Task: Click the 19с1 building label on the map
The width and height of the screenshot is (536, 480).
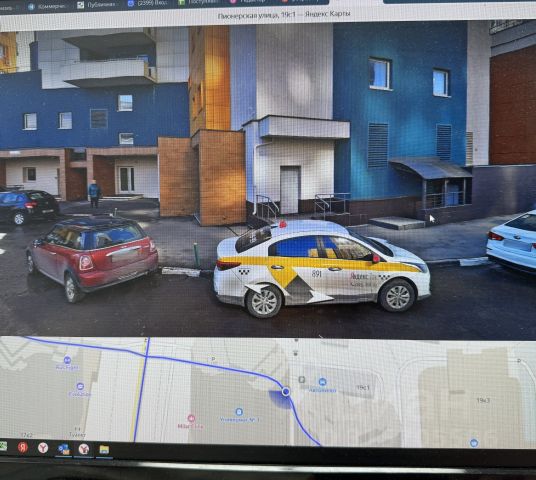Action: point(363,387)
